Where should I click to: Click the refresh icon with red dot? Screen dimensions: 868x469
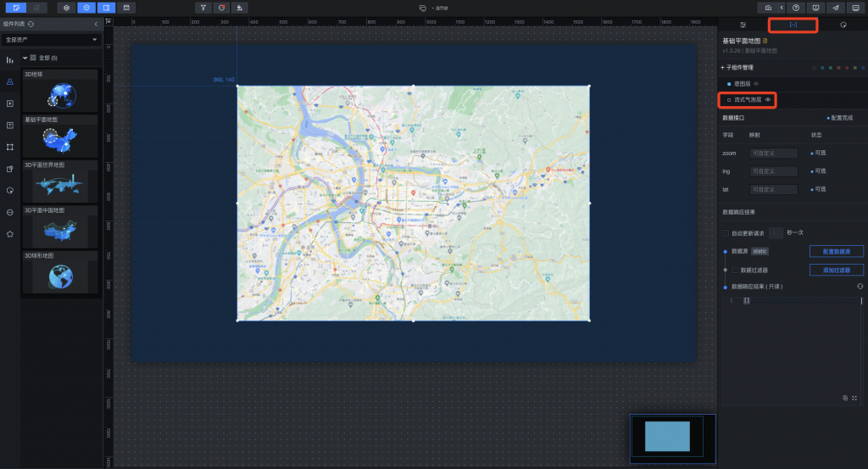pyautogui.click(x=221, y=8)
